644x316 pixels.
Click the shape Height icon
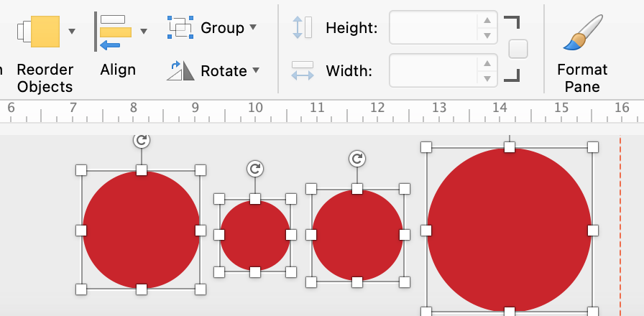pos(302,27)
